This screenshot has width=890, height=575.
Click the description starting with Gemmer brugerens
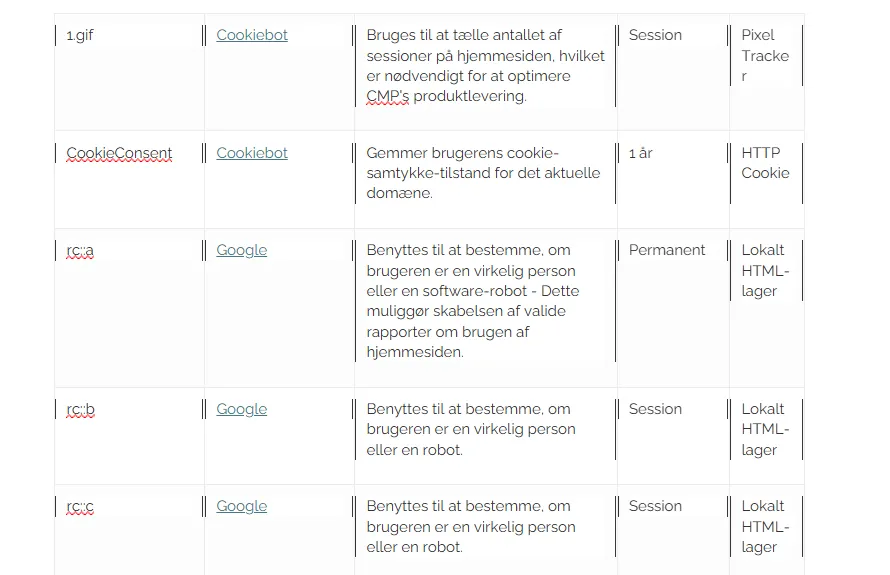click(x=483, y=173)
